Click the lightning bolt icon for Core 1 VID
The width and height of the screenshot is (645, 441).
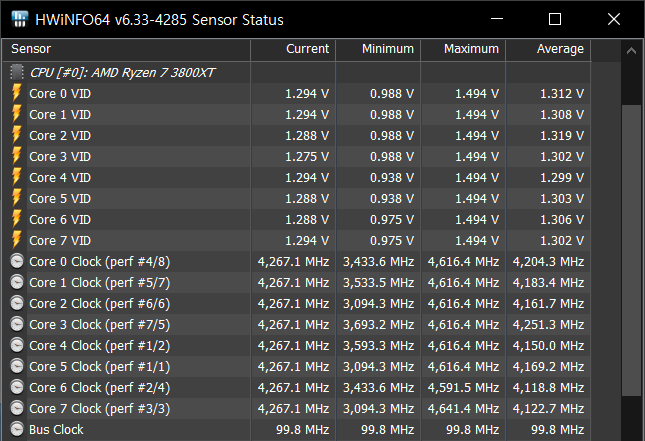(17, 114)
